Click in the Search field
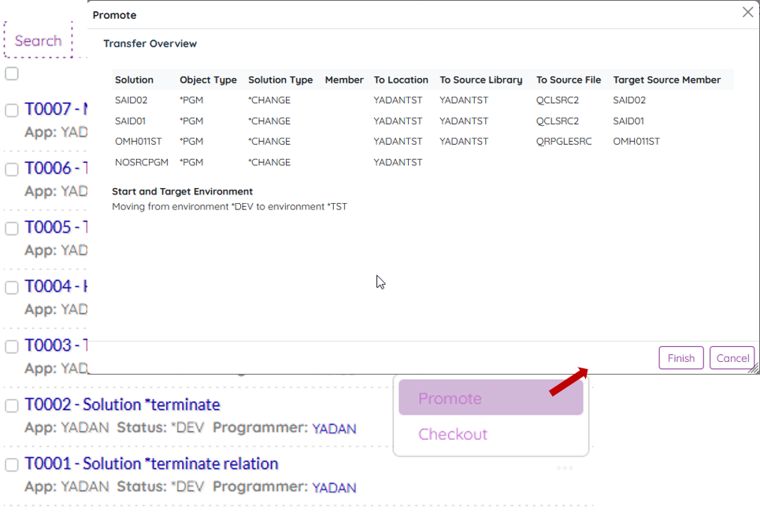This screenshot has height=532, width=760. (38, 41)
